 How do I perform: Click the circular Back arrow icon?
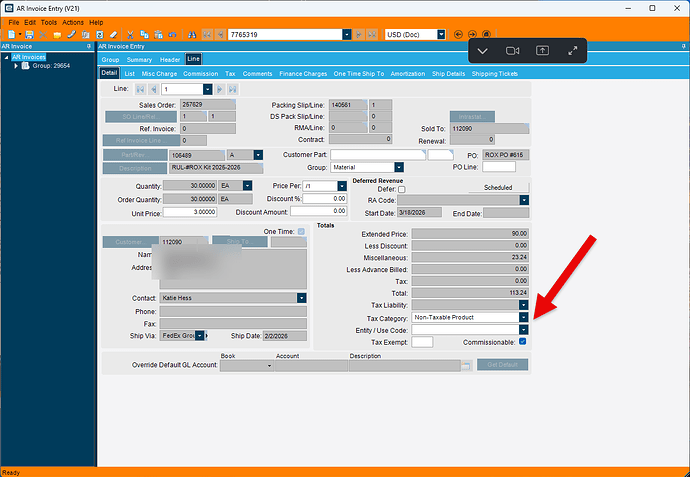coord(458,34)
